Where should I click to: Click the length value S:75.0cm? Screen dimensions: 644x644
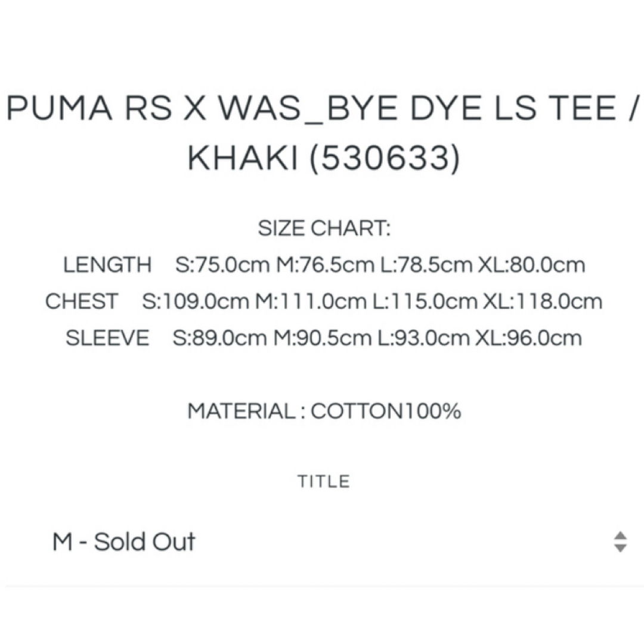222,265
